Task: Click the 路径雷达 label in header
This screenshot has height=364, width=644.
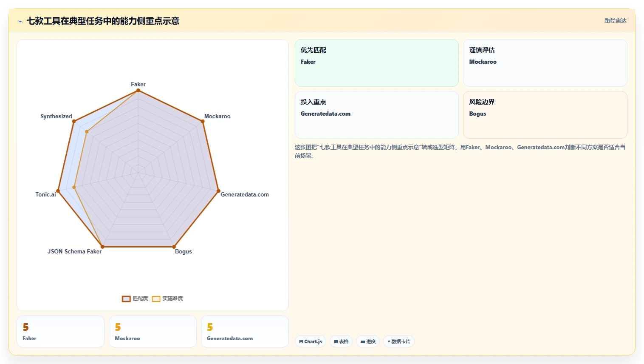Action: click(615, 20)
